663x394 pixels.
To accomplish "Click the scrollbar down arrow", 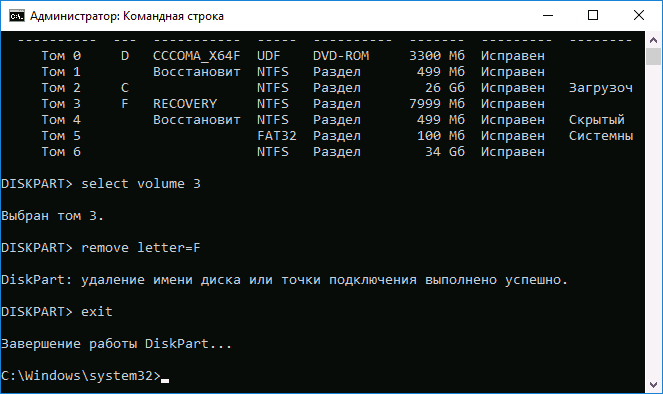I will 653,385.
